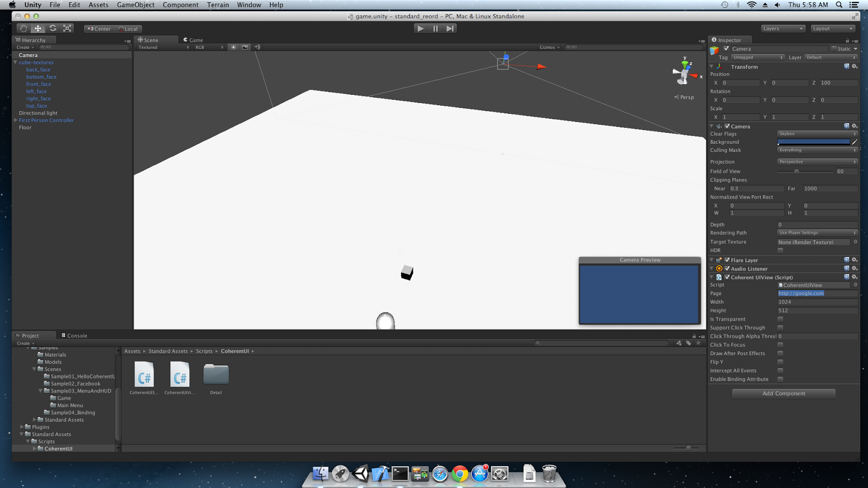Select the Hand tool in toolbar
Screen dimensions: 868x488
(x=23, y=29)
